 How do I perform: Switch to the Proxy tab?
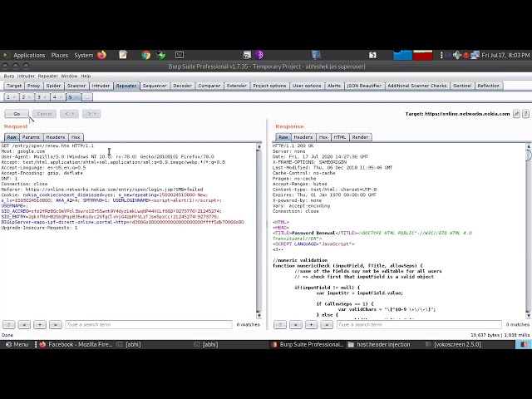tap(33, 86)
